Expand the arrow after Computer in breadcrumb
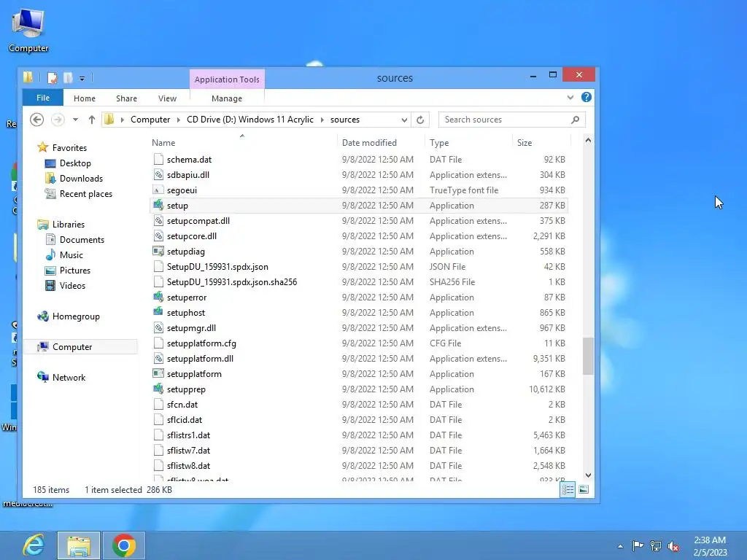This screenshot has width=747, height=560. [x=178, y=120]
